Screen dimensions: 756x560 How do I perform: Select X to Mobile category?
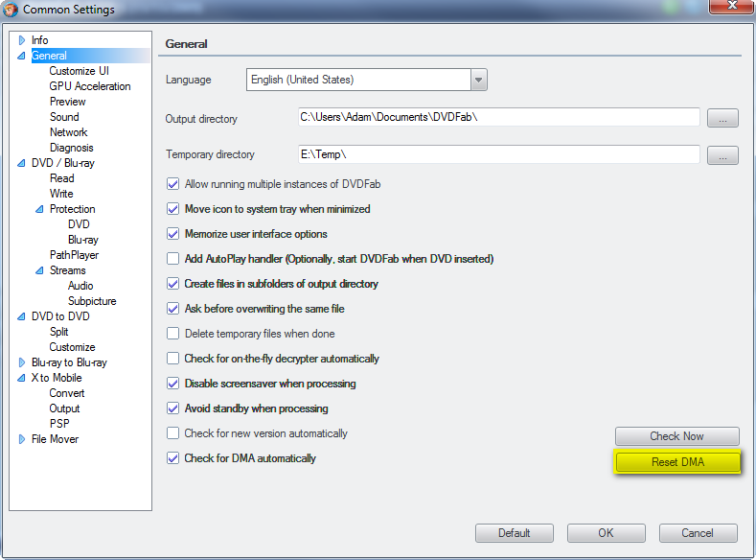[x=57, y=378]
